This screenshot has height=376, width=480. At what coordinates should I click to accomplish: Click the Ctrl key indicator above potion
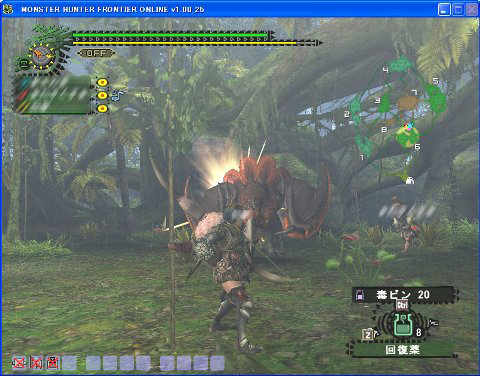click(x=402, y=305)
